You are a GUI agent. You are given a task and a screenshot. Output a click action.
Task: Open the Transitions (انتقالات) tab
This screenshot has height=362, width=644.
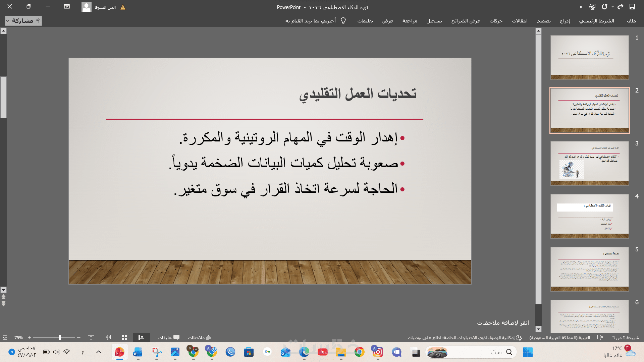(520, 21)
